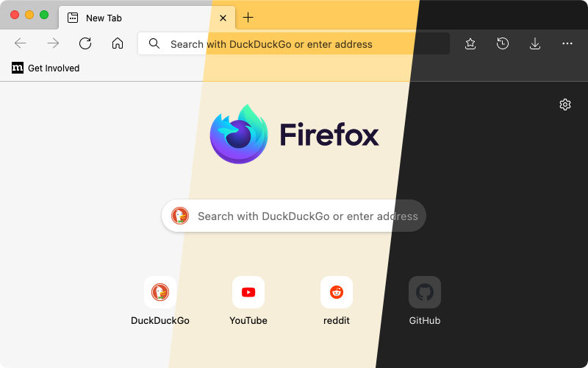
Task: Click the magnifier icon in address bar
Action: [x=154, y=43]
